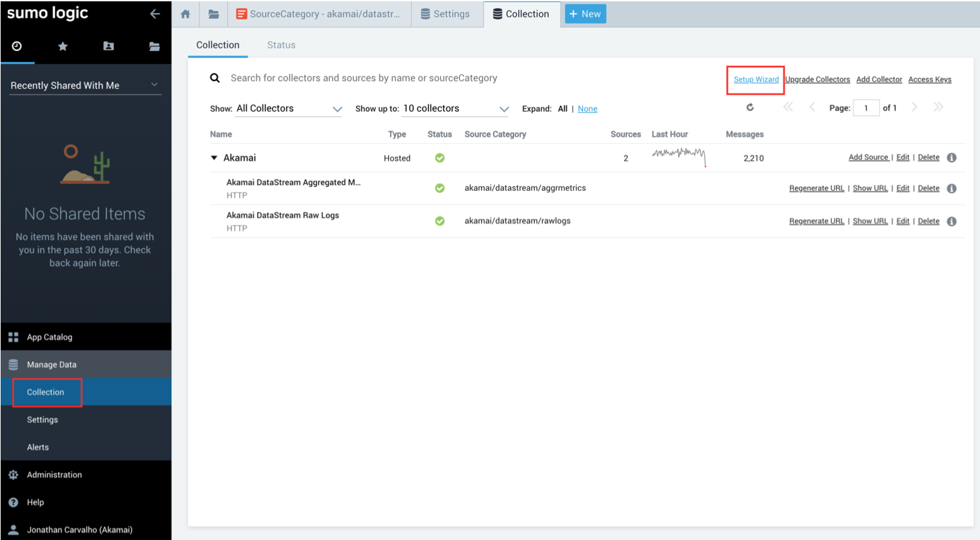Open Settings in the sidebar menu
The height and width of the screenshot is (540, 980).
click(42, 420)
